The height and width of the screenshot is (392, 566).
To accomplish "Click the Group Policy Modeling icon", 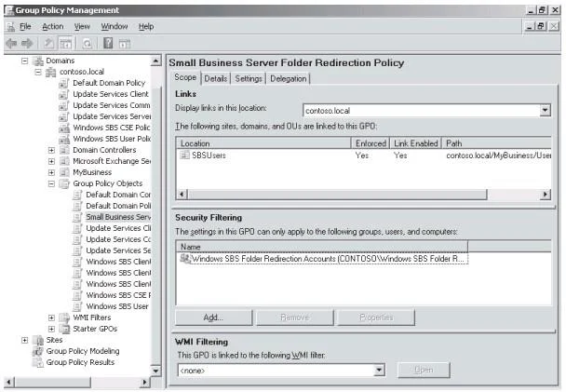I will (38, 351).
